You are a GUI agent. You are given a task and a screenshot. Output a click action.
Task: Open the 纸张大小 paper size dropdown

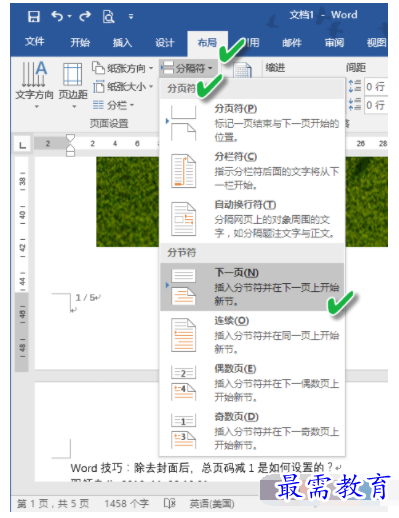click(x=122, y=87)
